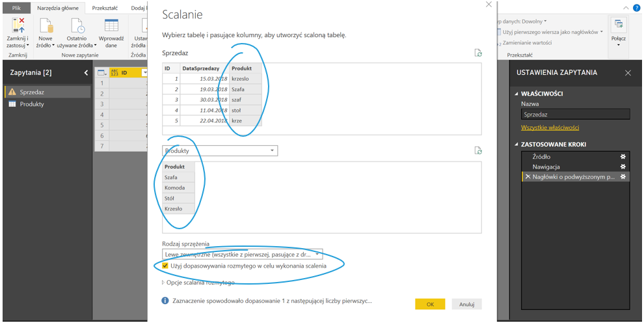Click the Nazwa field containing Sprzedaz
644x323 pixels.
click(575, 114)
